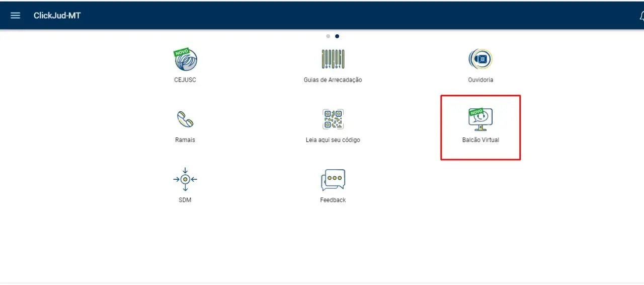Screen dimensions: 644x285
Task: Open the Guias de Arrecadação barcode icon
Action: pyautogui.click(x=333, y=59)
